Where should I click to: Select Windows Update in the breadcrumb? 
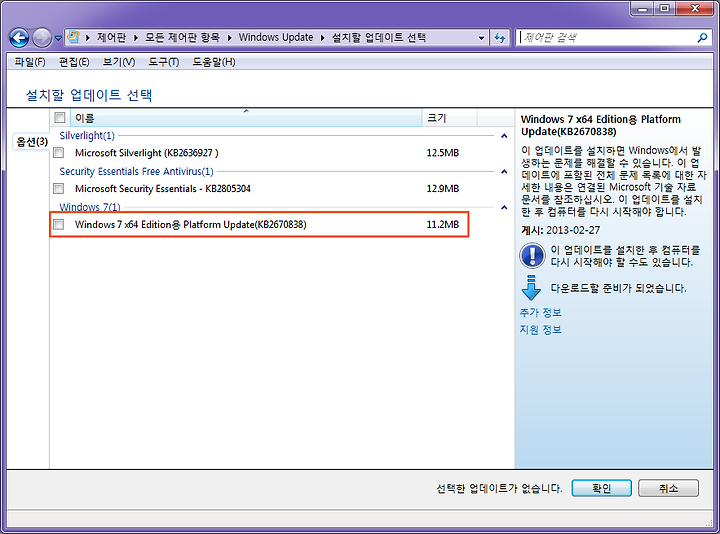pyautogui.click(x=276, y=37)
